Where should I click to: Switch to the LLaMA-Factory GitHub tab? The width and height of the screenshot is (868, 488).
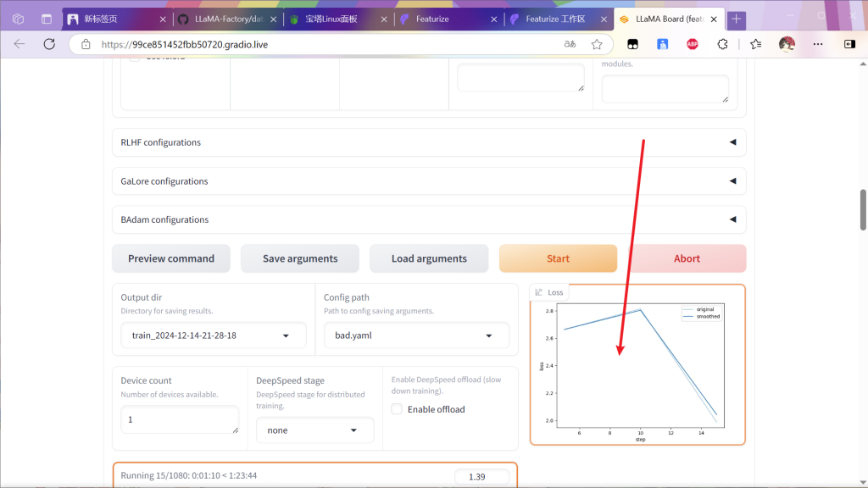227,19
